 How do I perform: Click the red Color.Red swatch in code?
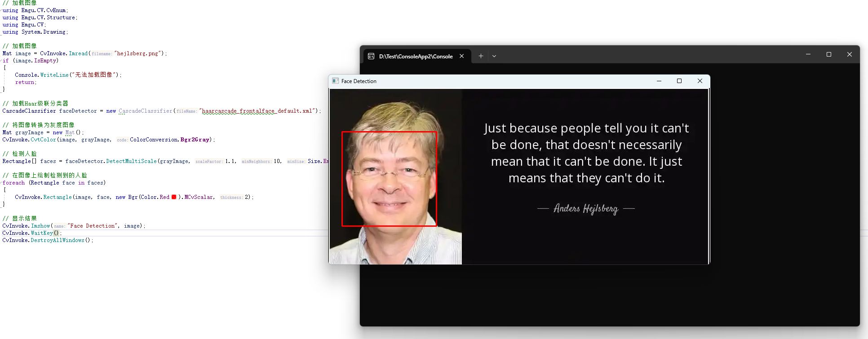(x=174, y=197)
